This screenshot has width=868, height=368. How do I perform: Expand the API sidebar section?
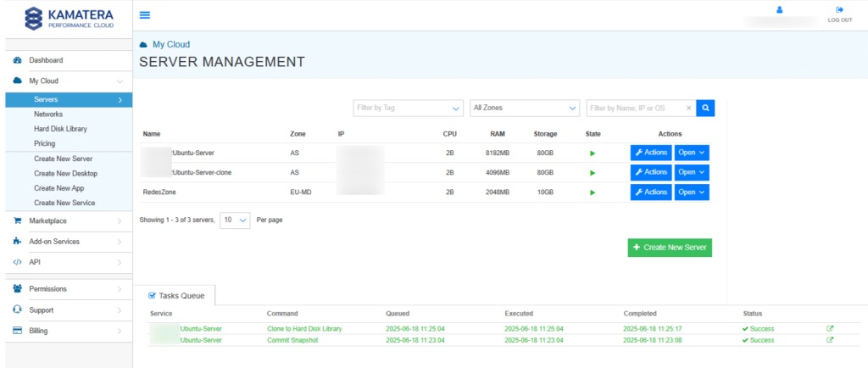tap(120, 263)
